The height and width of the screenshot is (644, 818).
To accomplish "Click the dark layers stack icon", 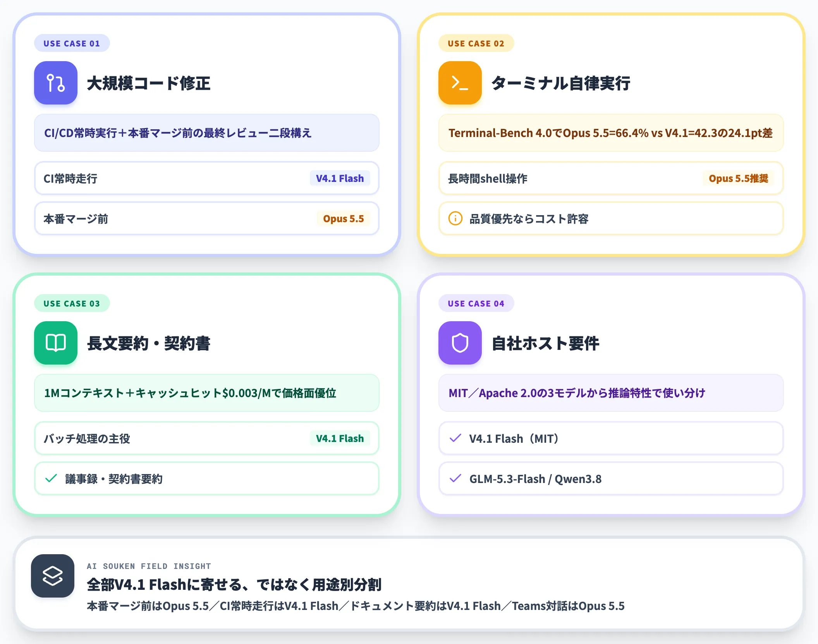I will click(x=53, y=576).
